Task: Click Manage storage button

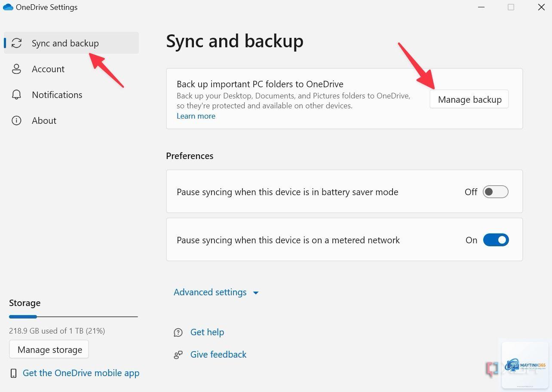Action: click(49, 349)
